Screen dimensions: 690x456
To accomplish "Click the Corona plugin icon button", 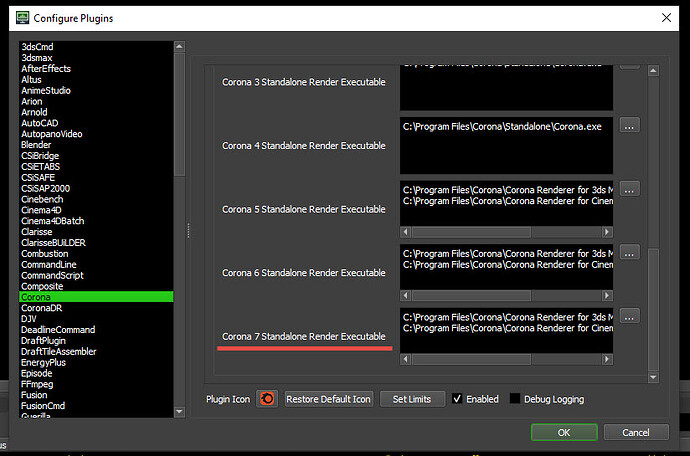I will [x=267, y=399].
